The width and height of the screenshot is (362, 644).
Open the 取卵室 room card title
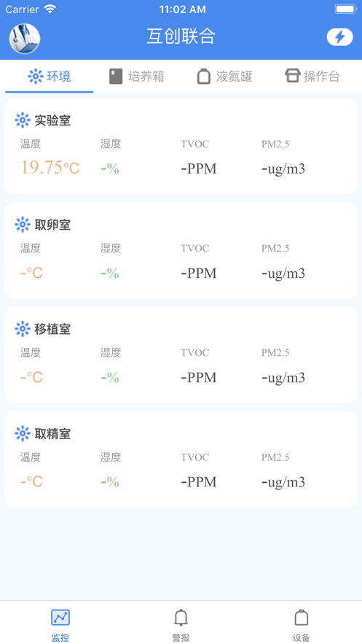(x=52, y=225)
